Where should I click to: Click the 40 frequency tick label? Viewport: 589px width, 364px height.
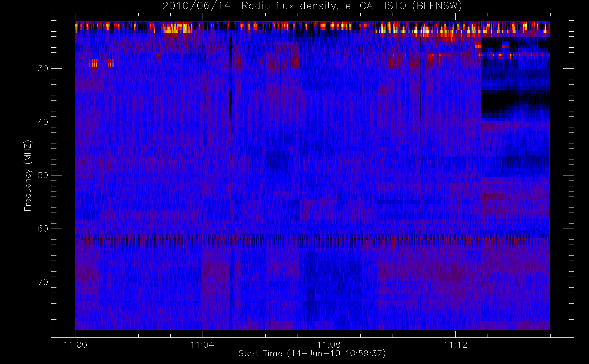tap(43, 122)
